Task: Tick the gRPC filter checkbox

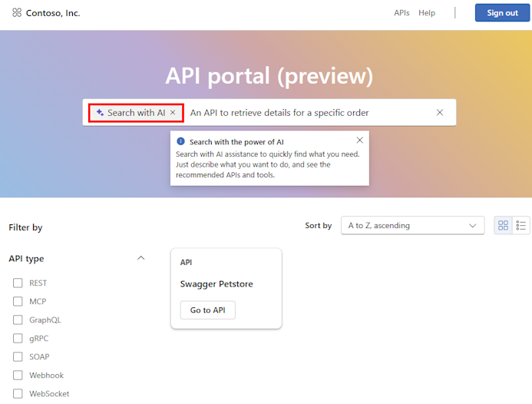Action: (x=18, y=338)
